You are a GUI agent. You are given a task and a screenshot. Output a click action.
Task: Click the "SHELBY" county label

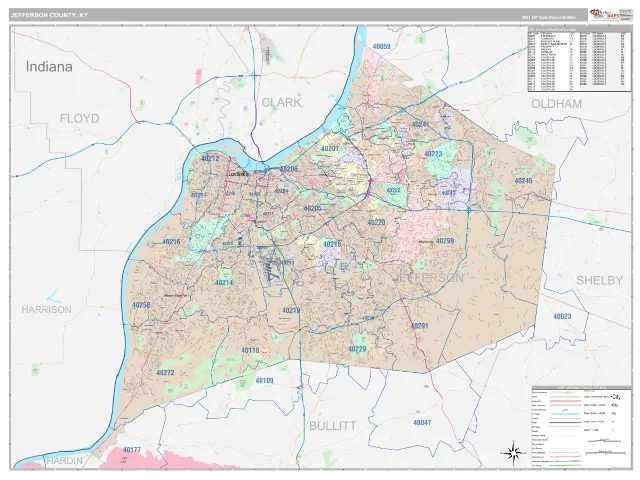(x=600, y=280)
